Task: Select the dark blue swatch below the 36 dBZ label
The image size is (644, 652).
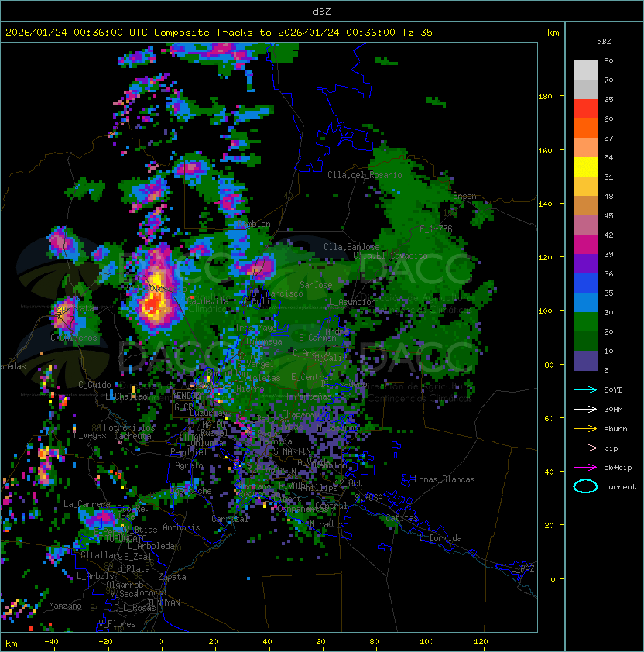Action: 585,283
